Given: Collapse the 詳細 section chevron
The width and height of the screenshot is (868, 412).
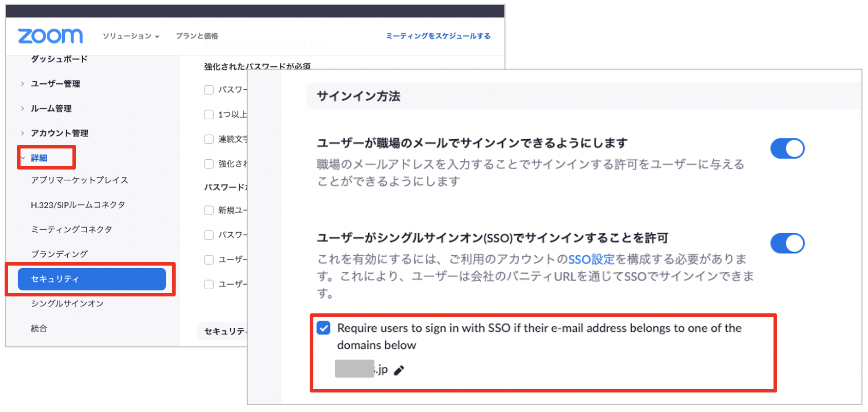Looking at the screenshot, I should coord(23,158).
